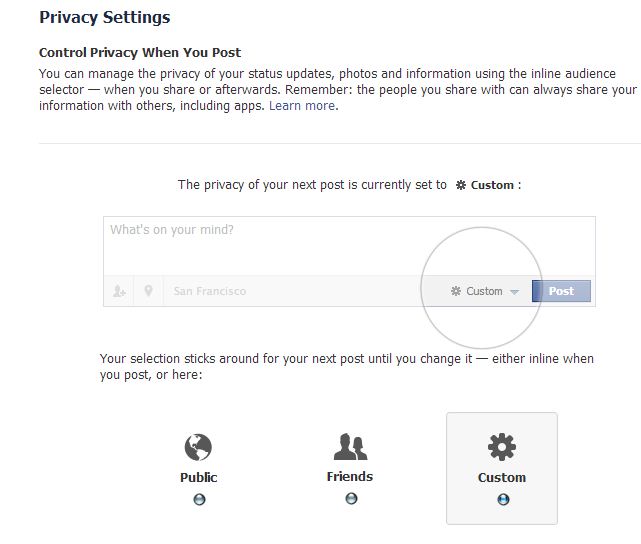Click the Custom label under the large gear
641x544 pixels.
click(501, 477)
